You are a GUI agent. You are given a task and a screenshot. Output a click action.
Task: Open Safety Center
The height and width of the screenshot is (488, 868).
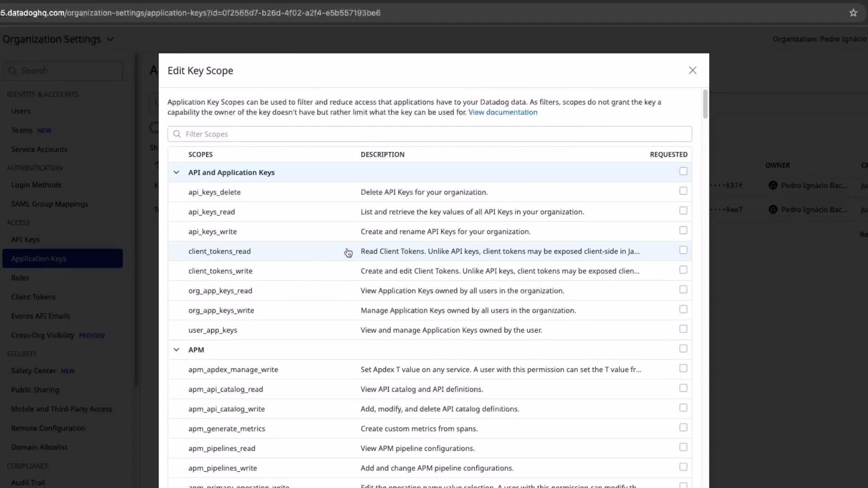(x=33, y=371)
